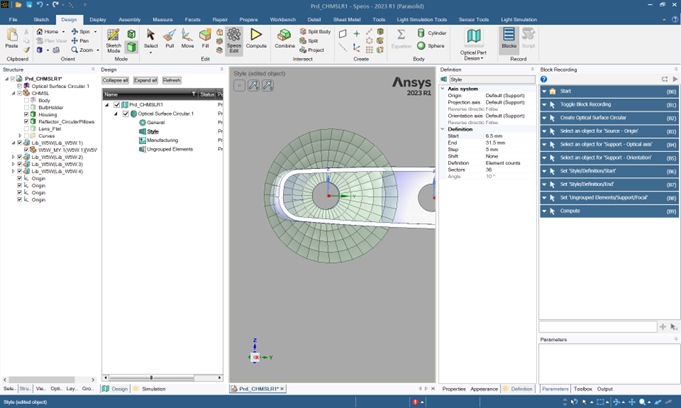Toggle Prd_CHMSLR1 checkbox in Design tree
Viewport: 681px width, 408px height.
tap(116, 105)
